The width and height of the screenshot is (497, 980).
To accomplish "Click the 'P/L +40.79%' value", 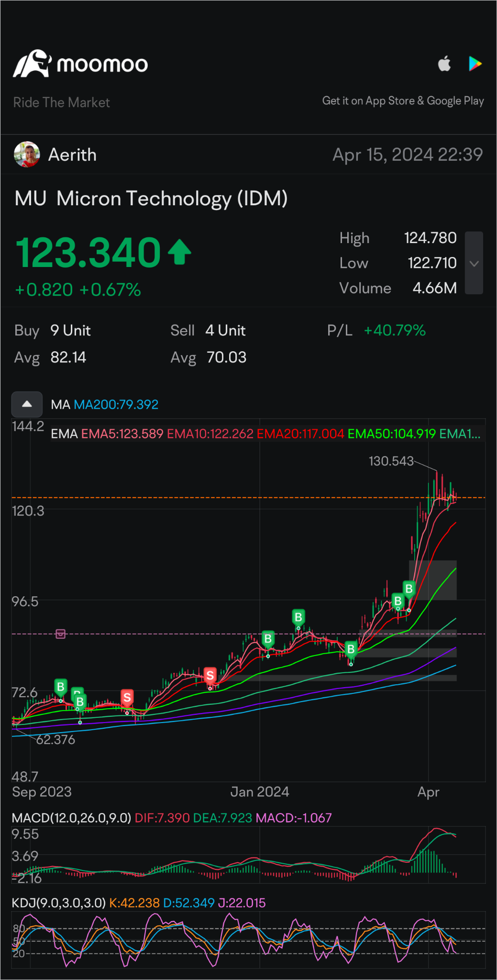I will [x=376, y=330].
